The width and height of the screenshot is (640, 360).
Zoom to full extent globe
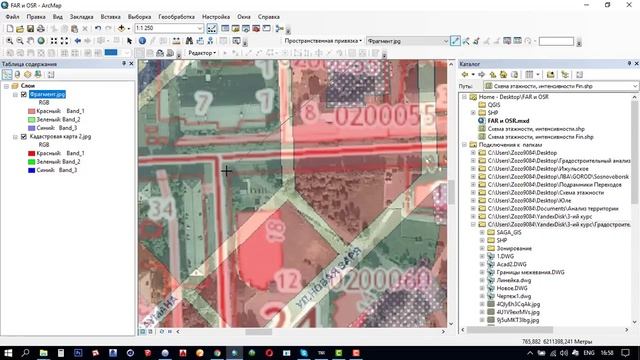[x=41, y=41]
